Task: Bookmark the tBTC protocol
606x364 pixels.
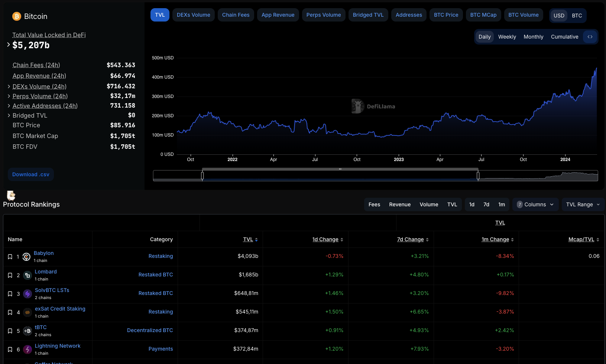Action: [x=10, y=331]
